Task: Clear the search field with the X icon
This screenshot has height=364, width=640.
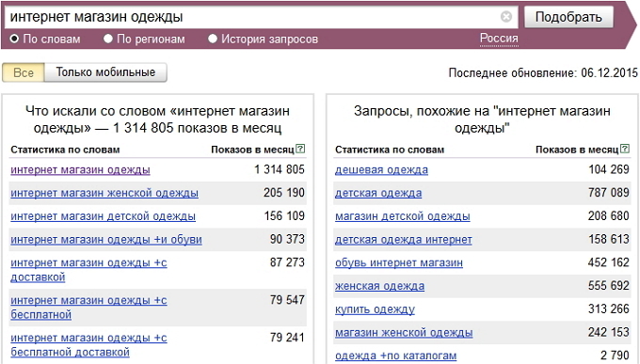Action: tap(506, 17)
